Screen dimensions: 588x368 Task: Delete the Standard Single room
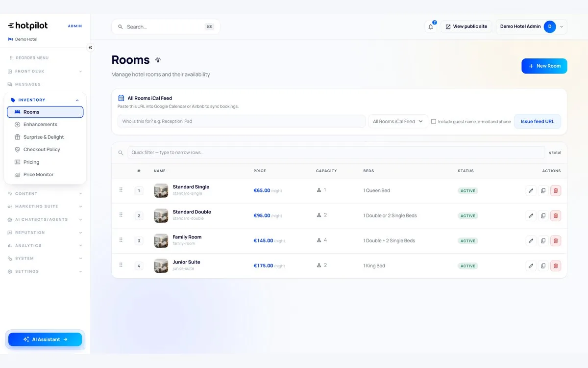556,190
